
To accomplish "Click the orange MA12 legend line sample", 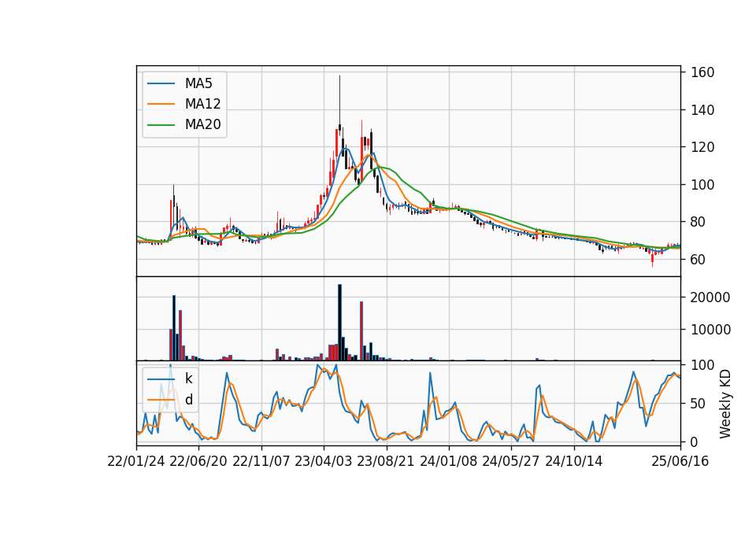I will click(161, 104).
